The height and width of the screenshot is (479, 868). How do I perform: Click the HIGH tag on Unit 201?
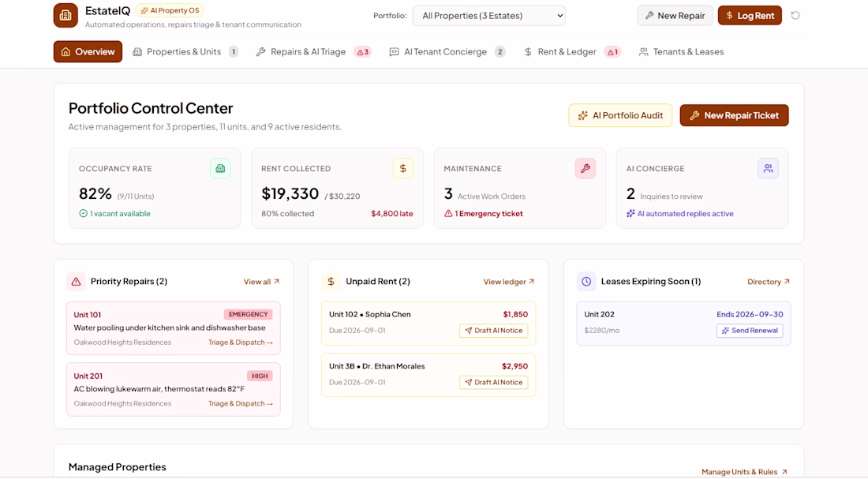260,376
